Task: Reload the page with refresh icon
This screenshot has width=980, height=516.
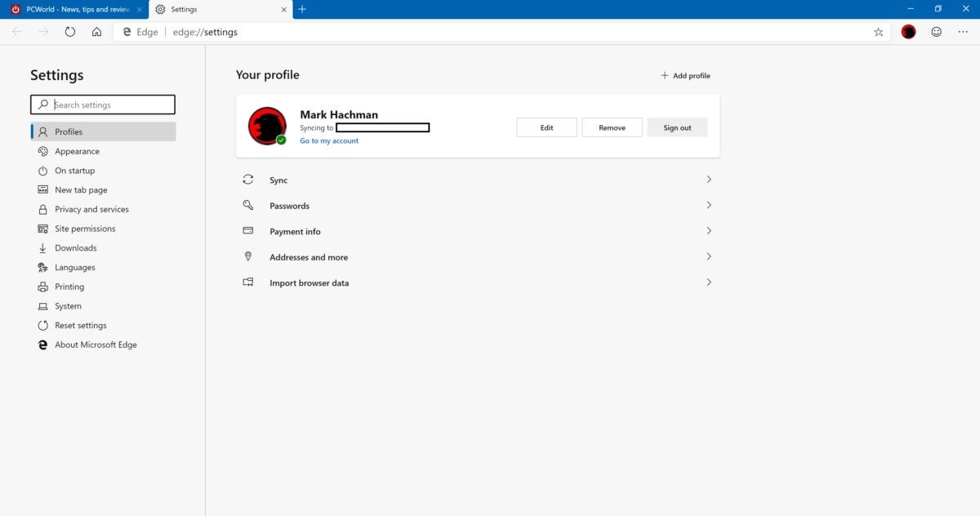Action: (x=70, y=32)
